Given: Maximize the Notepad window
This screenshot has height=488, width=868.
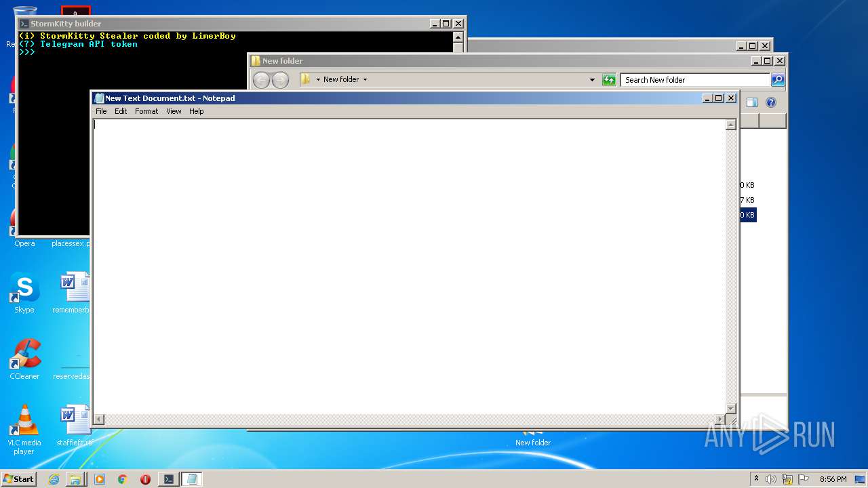Looking at the screenshot, I should (x=719, y=98).
